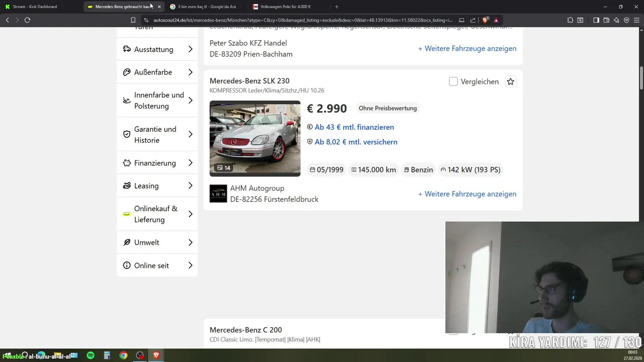Open the Brave Shields lion icon
Image resolution: width=644 pixels, height=362 pixels.
click(x=485, y=20)
